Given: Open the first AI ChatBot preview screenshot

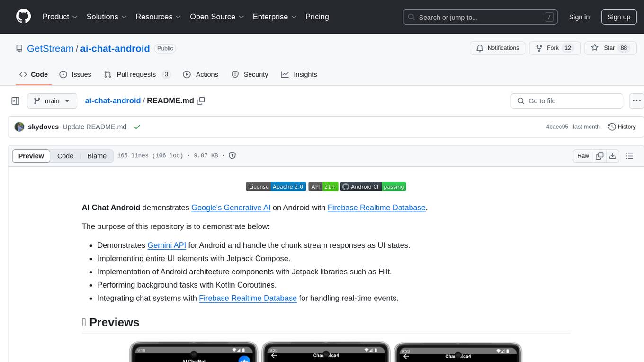Looking at the screenshot, I should pos(194,352).
